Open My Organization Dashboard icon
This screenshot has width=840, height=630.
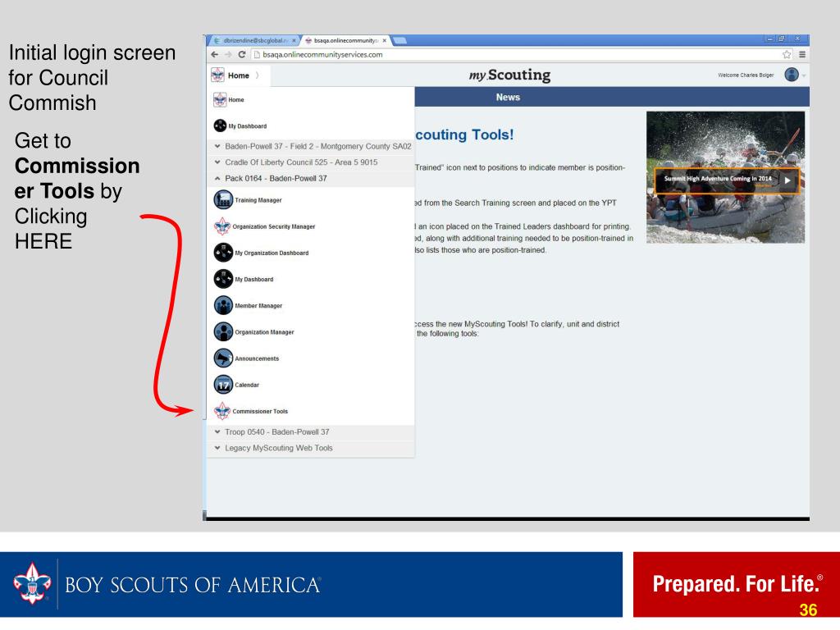(x=223, y=253)
